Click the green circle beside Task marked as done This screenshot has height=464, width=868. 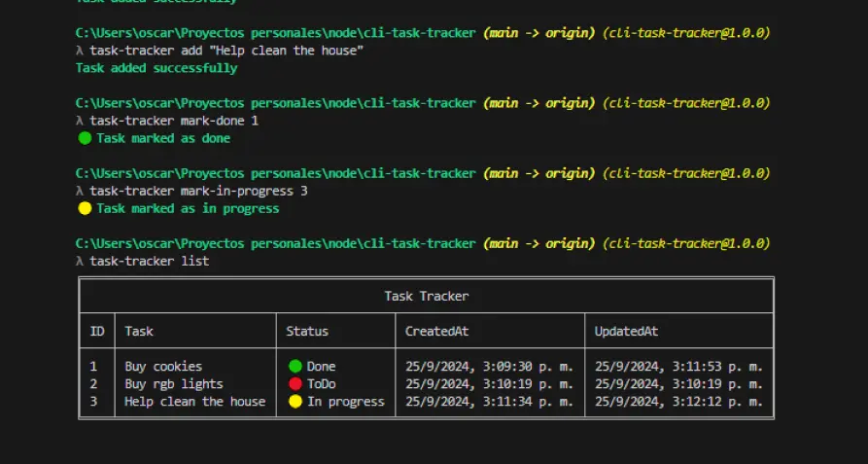(85, 138)
